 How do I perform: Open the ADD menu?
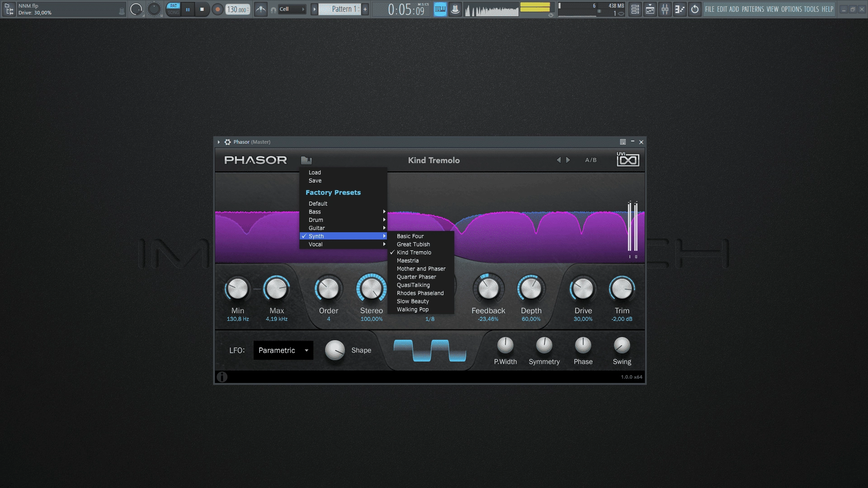point(734,9)
